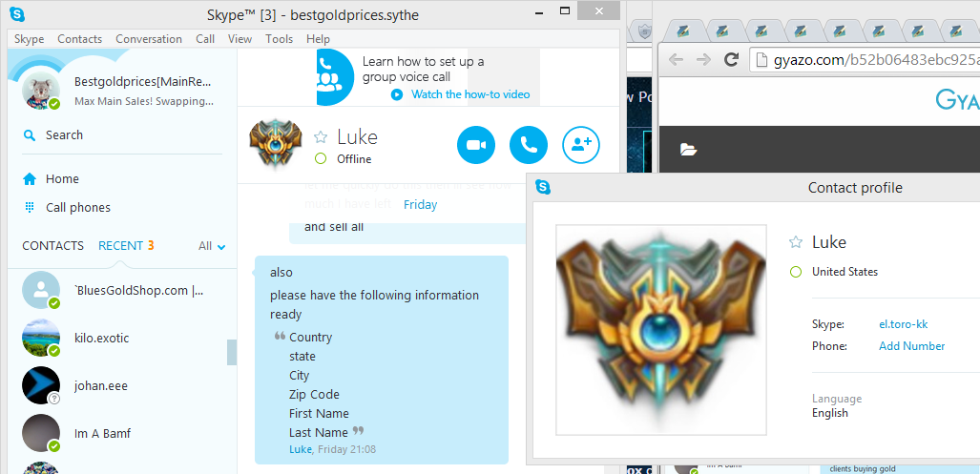Screen dimensions: 980x474
Task: Click the Friday date link
Action: [x=420, y=204]
